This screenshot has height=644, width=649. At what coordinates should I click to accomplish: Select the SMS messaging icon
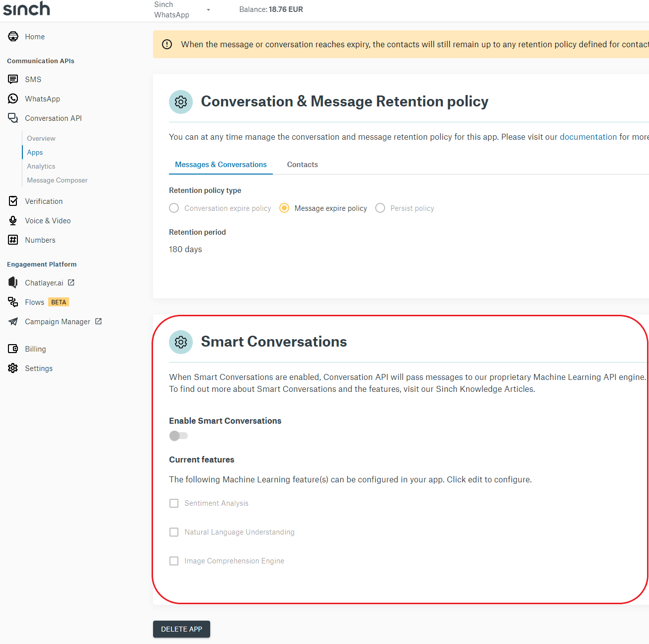click(x=12, y=79)
